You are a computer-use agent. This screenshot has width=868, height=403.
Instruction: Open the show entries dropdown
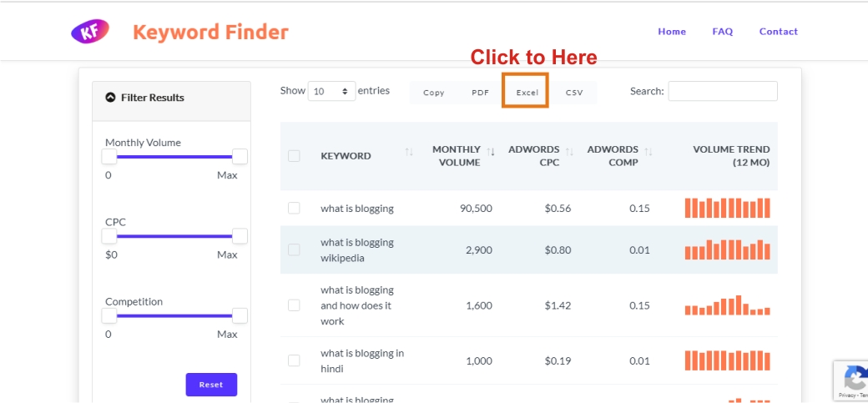pos(331,92)
